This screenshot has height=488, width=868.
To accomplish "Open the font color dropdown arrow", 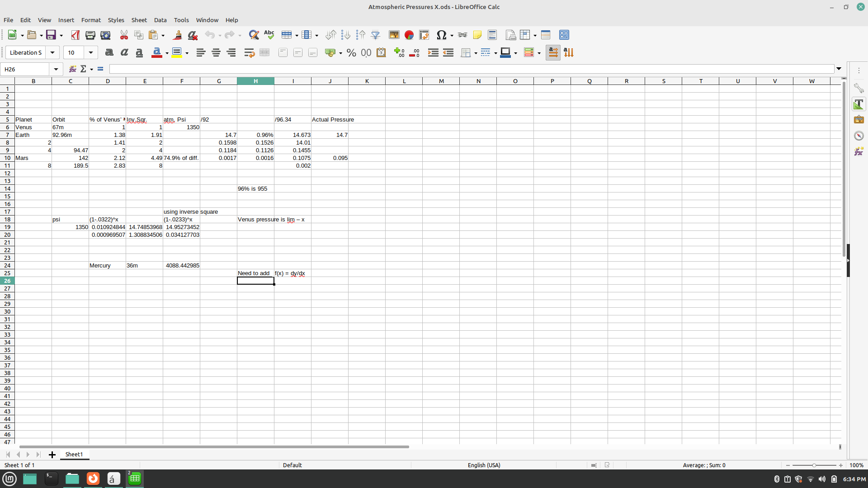I will pos(167,53).
